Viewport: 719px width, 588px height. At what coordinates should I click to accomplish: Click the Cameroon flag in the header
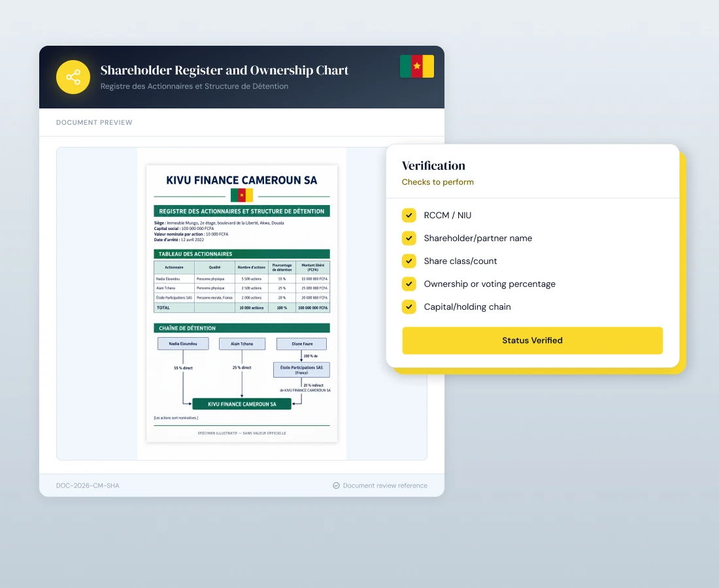pyautogui.click(x=417, y=67)
